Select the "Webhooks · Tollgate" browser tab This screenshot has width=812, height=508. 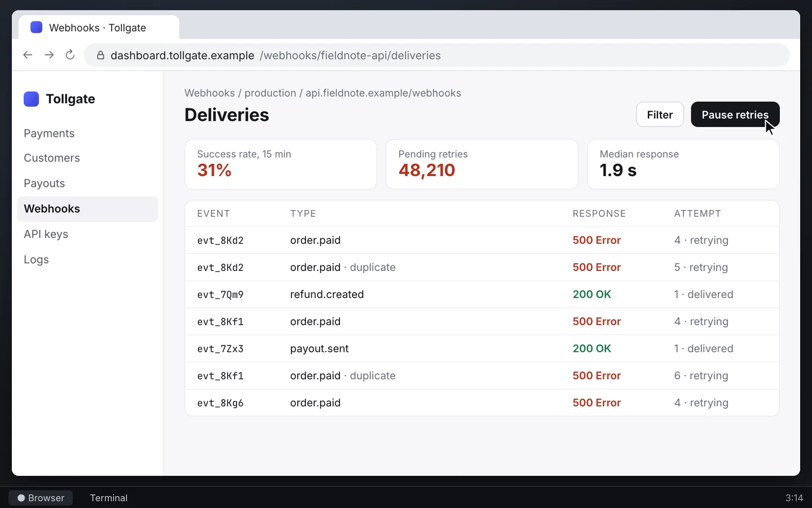pyautogui.click(x=99, y=28)
